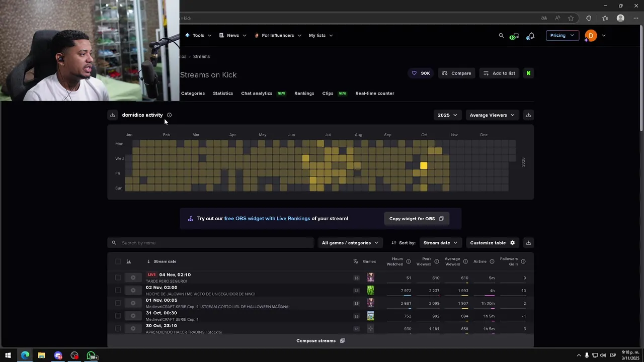This screenshot has width=644, height=362.
Task: Tick checkbox for 31 Oct 00:30 stream
Action: [118, 316]
